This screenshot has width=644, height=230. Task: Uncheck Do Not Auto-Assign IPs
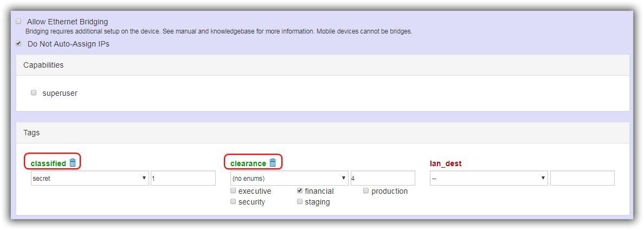(x=19, y=44)
